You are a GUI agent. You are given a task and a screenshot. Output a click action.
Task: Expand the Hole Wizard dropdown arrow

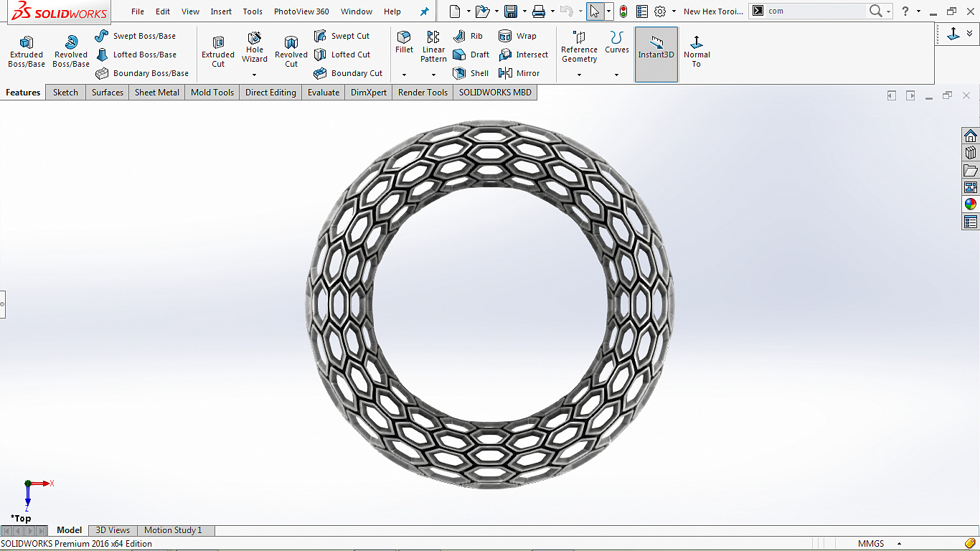[x=254, y=75]
